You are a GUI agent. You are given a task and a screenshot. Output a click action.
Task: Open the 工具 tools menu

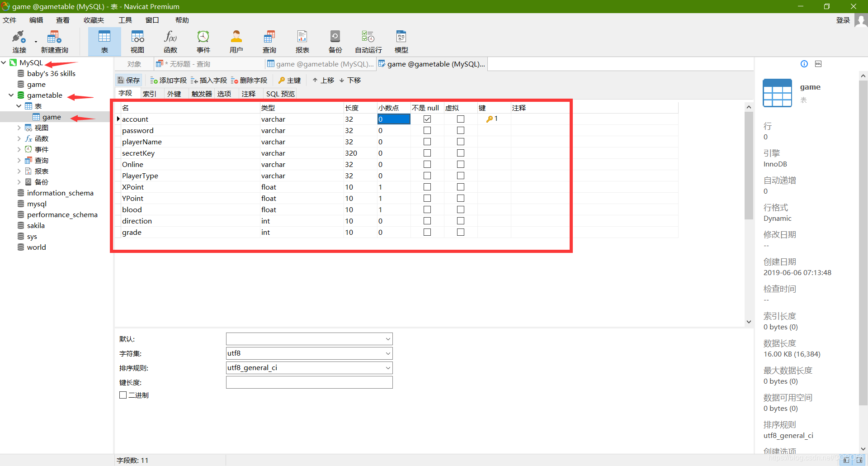coord(125,20)
